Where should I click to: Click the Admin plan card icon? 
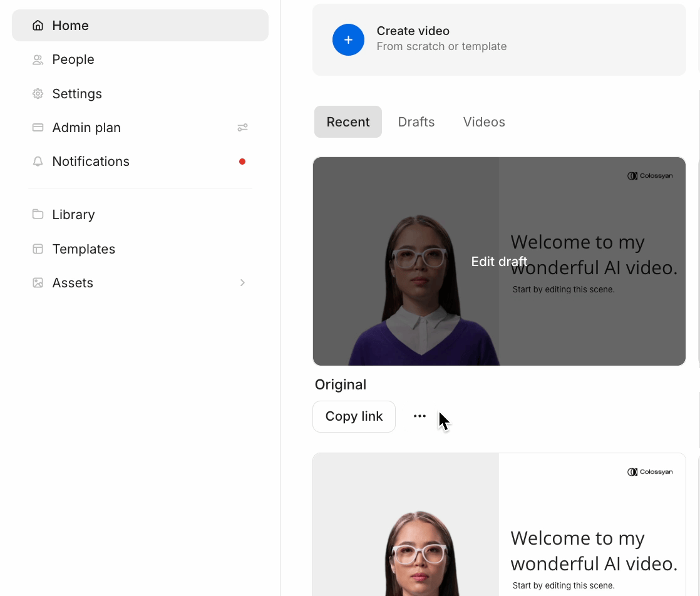pos(38,128)
